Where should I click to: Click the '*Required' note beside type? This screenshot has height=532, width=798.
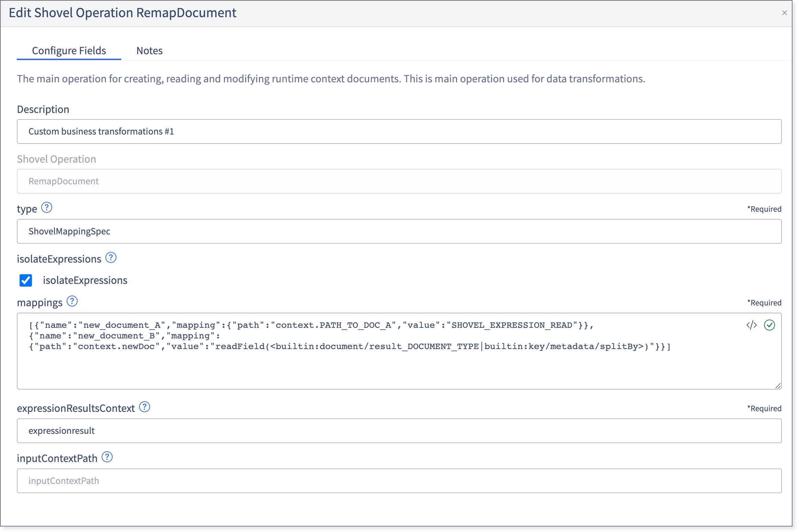764,209
